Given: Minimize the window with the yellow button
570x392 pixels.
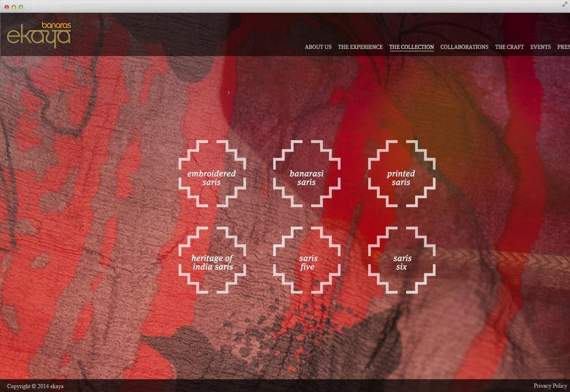Looking at the screenshot, I should coord(14,7).
